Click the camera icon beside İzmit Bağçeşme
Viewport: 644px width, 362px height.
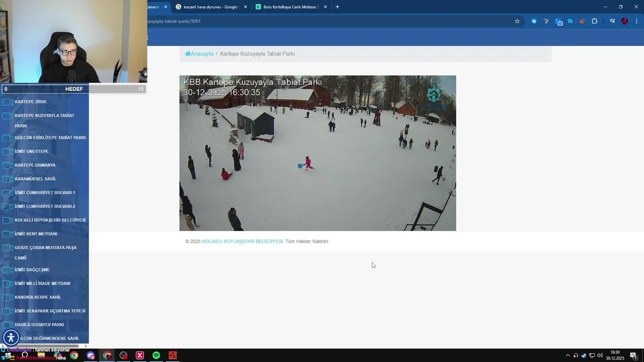[x=7, y=270]
